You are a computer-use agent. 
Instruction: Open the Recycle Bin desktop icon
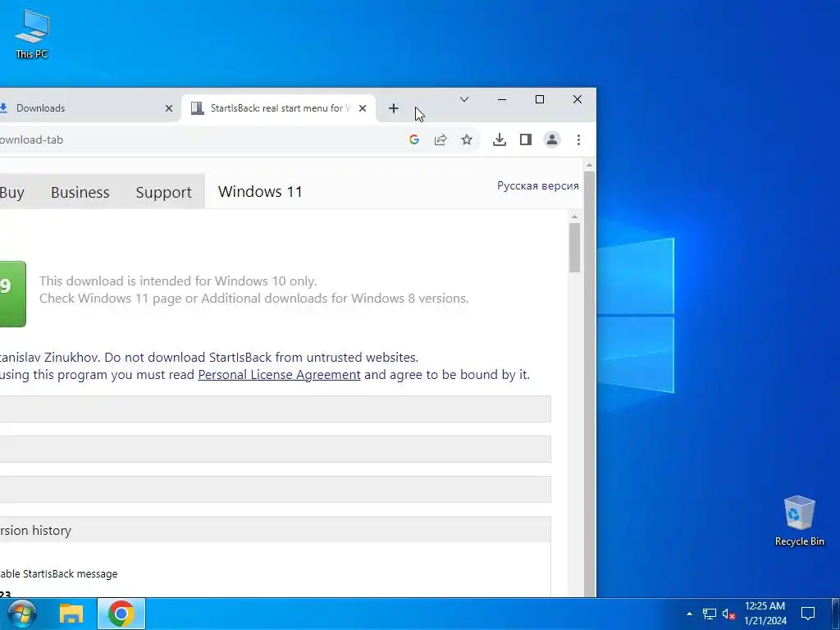tap(799, 521)
